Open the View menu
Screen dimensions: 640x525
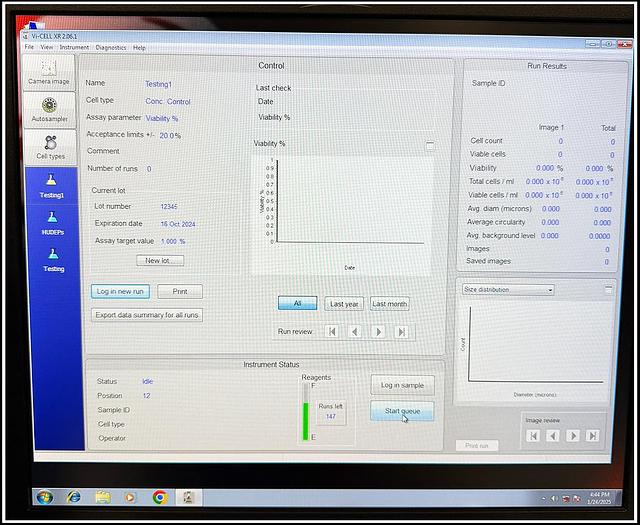[47, 47]
